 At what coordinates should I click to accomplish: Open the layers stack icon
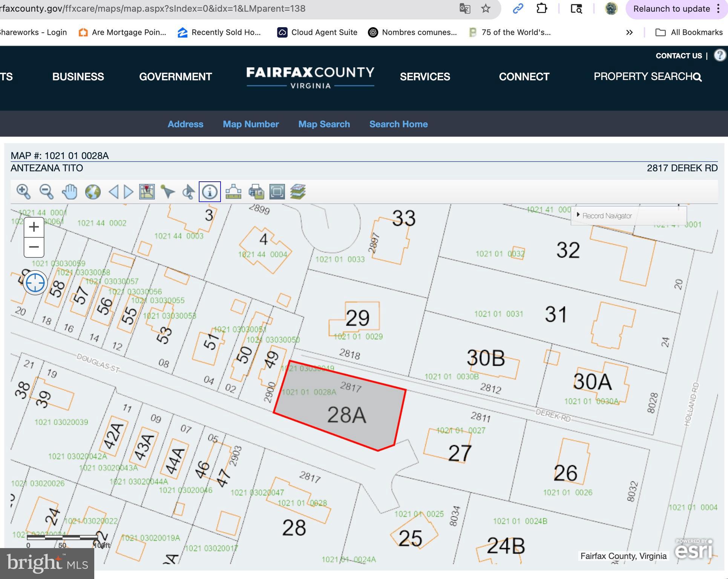[298, 192]
